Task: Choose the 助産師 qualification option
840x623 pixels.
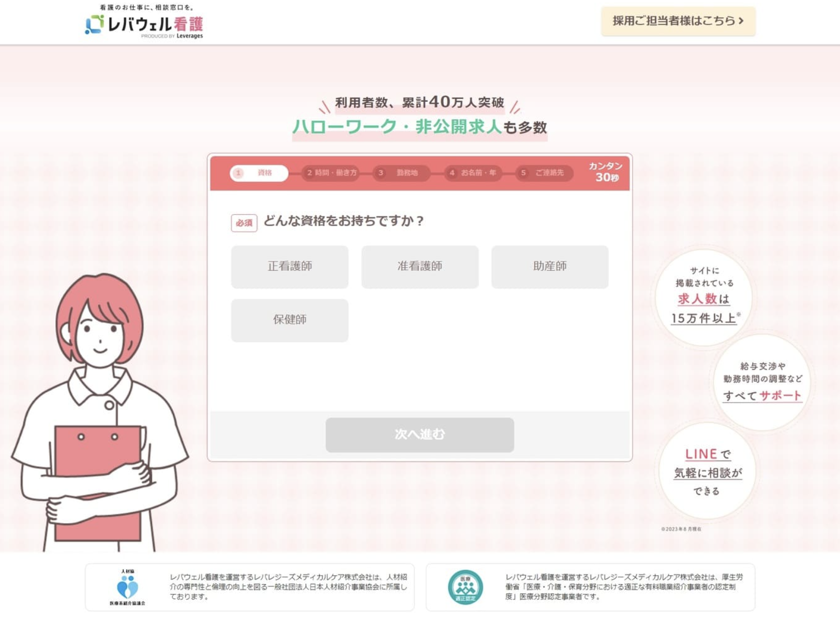Action: click(550, 266)
